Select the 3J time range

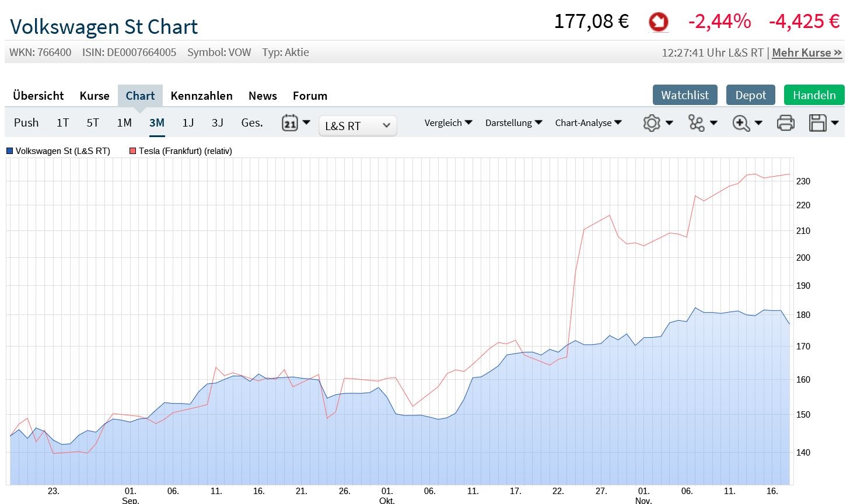tap(218, 123)
